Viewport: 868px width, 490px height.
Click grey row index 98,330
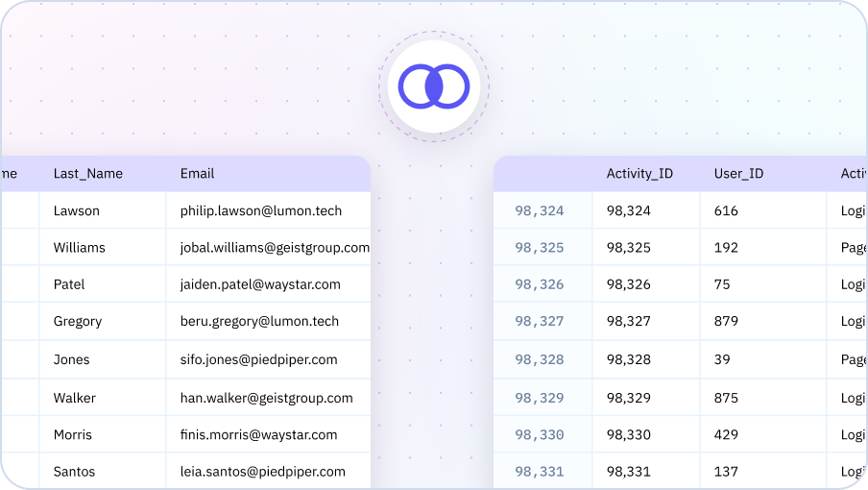point(540,434)
